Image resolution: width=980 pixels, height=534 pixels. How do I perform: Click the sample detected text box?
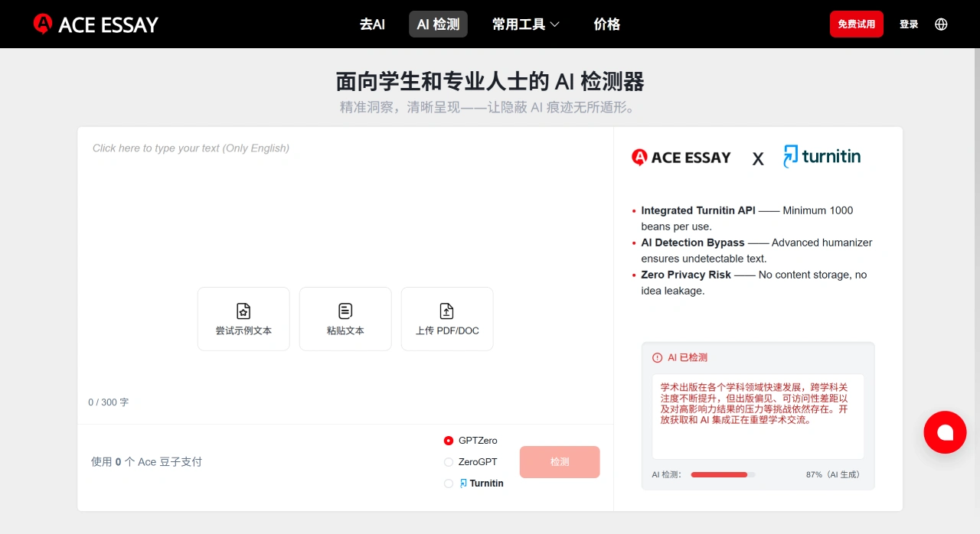758,416
